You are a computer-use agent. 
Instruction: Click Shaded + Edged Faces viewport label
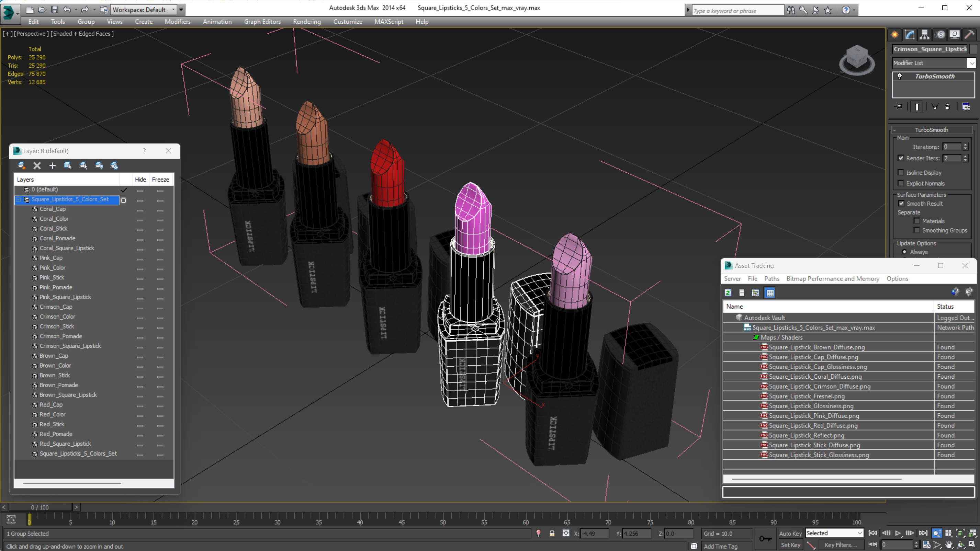point(82,33)
